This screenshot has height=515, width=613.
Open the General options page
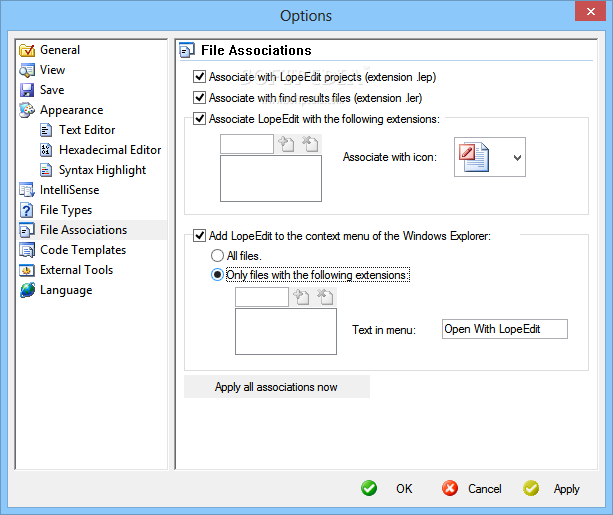(60, 50)
